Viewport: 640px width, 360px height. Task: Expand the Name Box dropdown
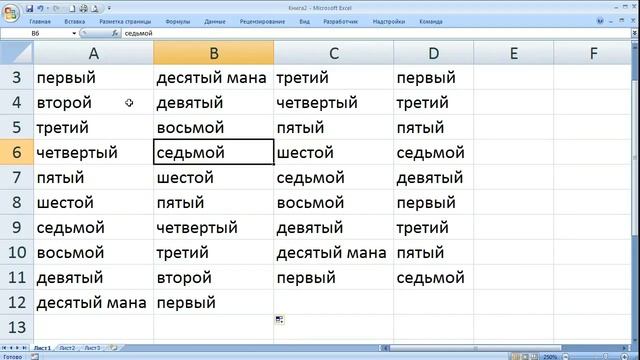[x=74, y=33]
